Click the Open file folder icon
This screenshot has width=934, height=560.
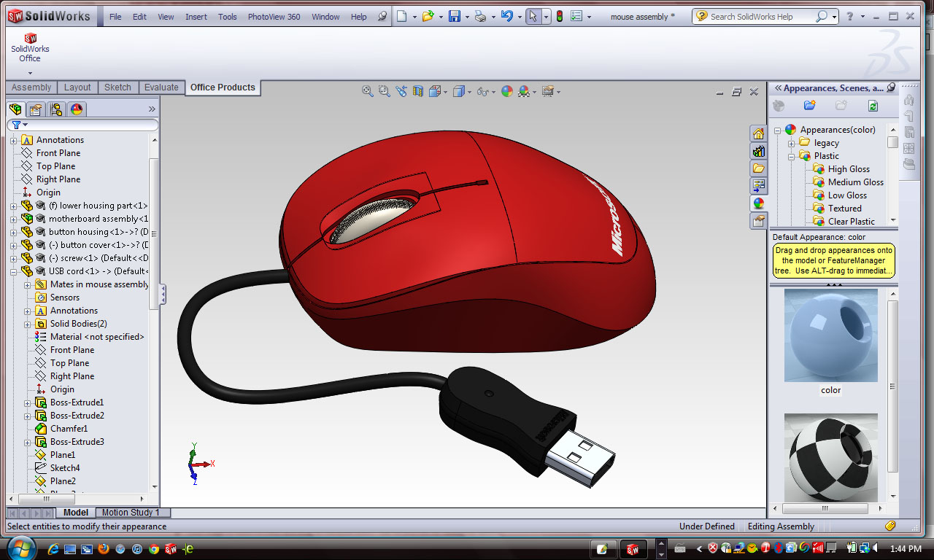tap(428, 16)
